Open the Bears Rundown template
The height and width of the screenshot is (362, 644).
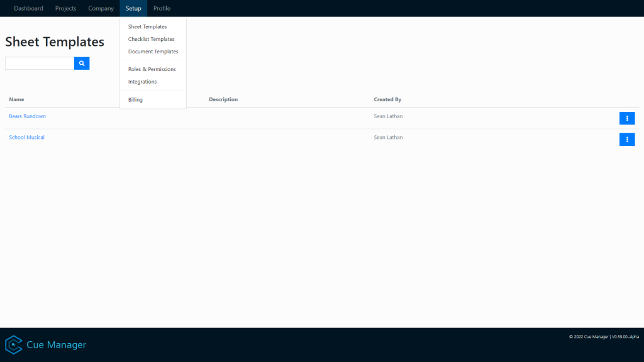tap(27, 116)
